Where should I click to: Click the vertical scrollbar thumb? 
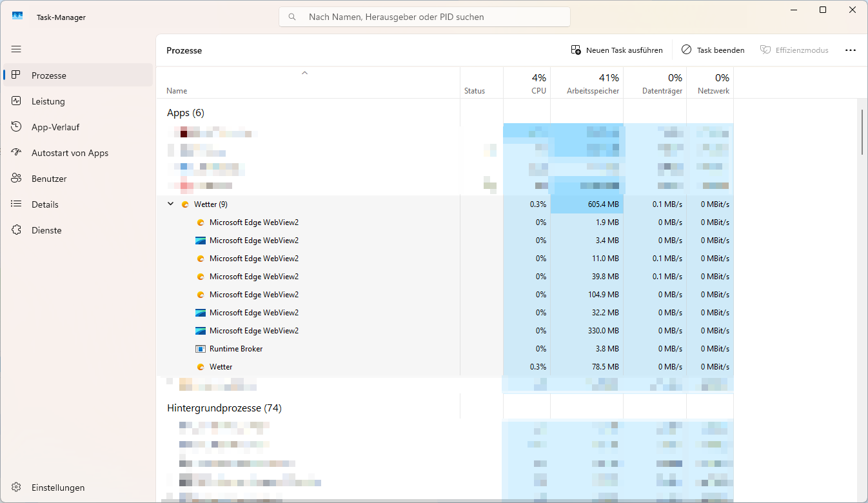(862, 132)
